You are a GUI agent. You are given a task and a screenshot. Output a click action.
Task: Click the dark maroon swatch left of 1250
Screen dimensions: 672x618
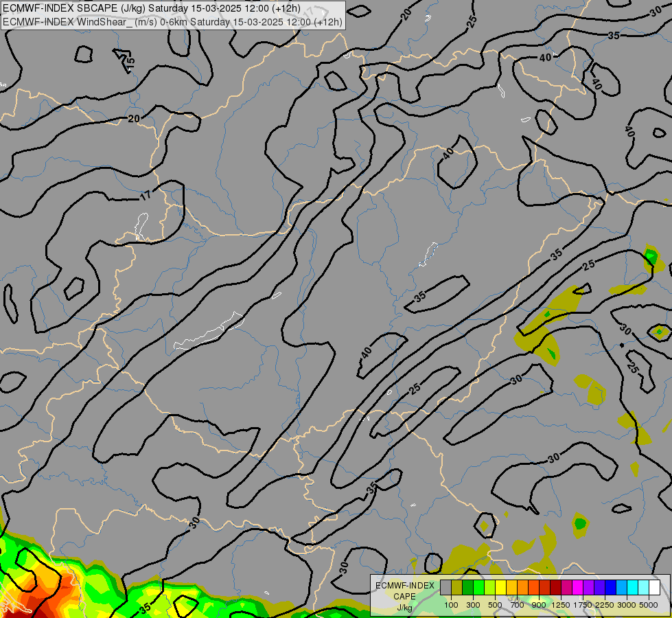[556, 588]
